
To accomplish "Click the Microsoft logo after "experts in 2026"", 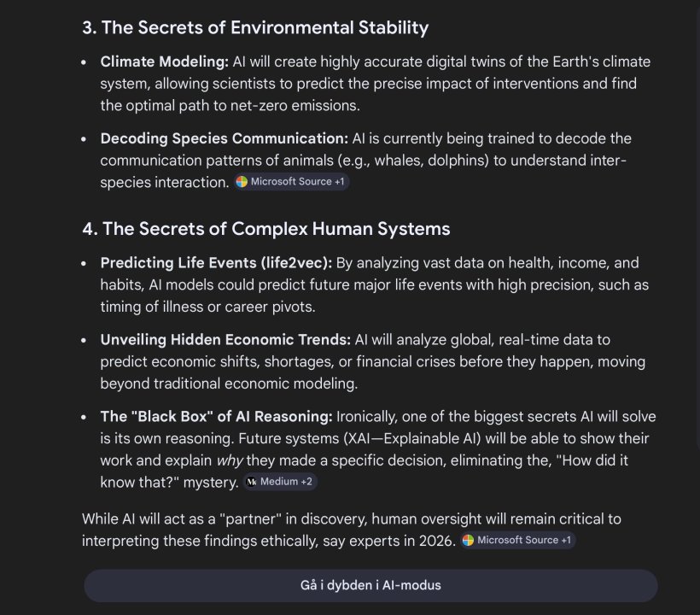I will 468,540.
